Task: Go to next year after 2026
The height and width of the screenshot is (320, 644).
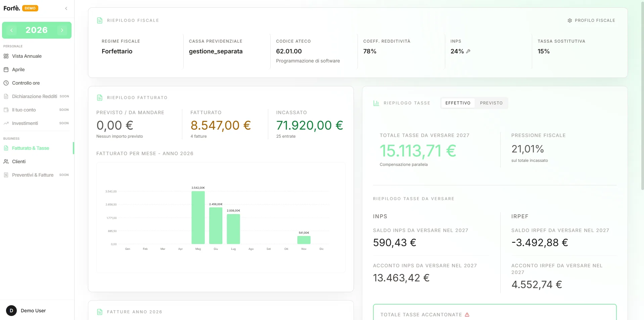Action: pyautogui.click(x=62, y=30)
